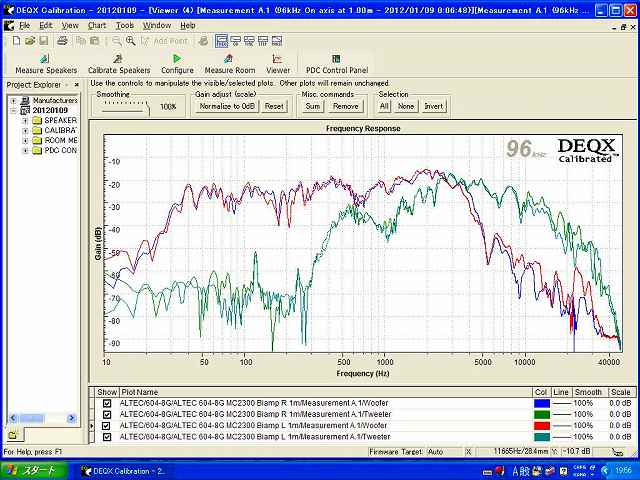Toggle Show for Biamp R Tweeter plot

[x=107, y=414]
